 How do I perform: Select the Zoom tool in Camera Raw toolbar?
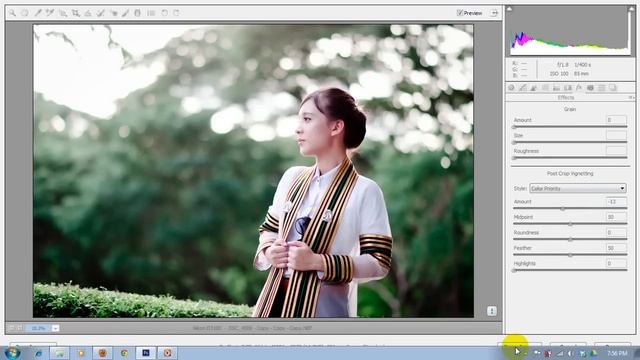[x=12, y=13]
